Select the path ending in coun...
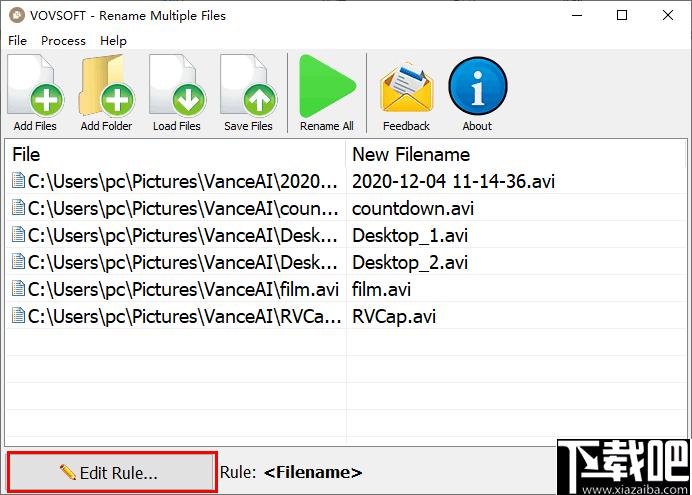692x495 pixels. (x=183, y=208)
